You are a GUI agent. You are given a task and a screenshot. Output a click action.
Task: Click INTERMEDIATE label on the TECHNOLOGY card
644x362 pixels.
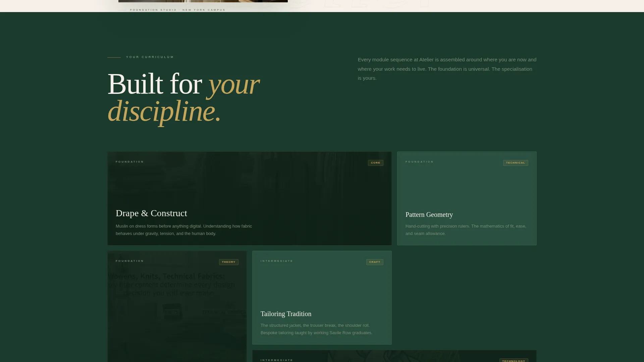[277, 360]
